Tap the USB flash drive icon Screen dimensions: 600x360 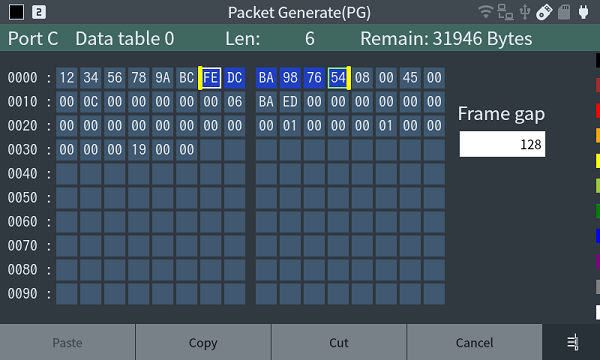click(544, 12)
